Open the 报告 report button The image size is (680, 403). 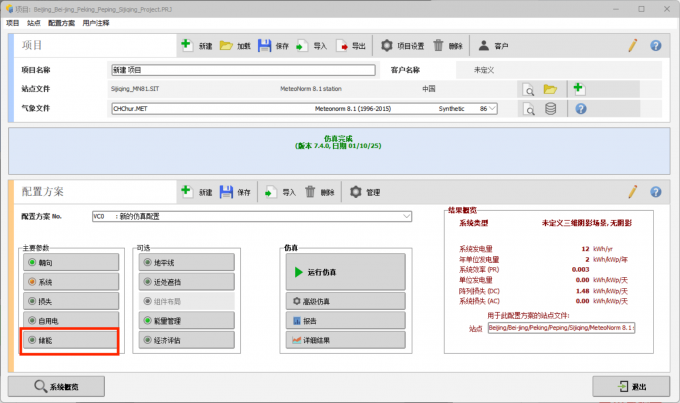pos(346,321)
